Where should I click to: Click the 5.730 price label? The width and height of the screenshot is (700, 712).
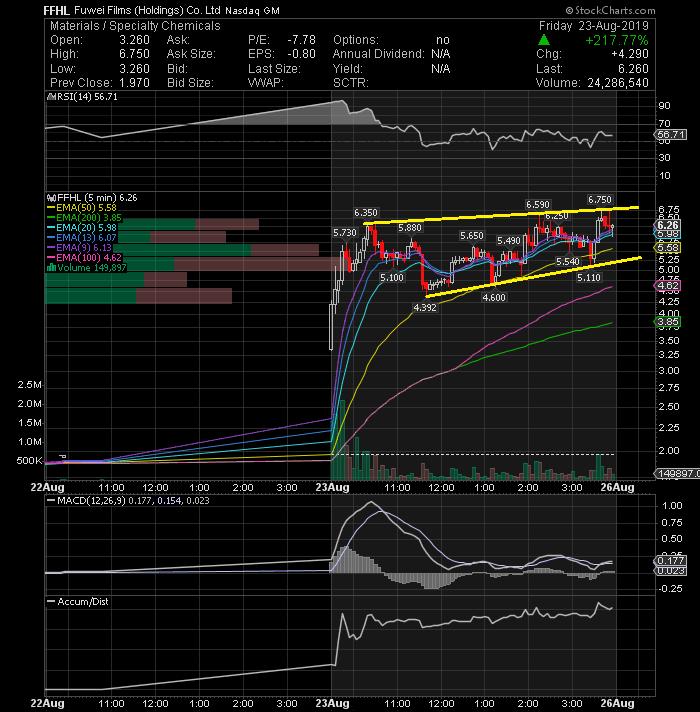click(345, 233)
